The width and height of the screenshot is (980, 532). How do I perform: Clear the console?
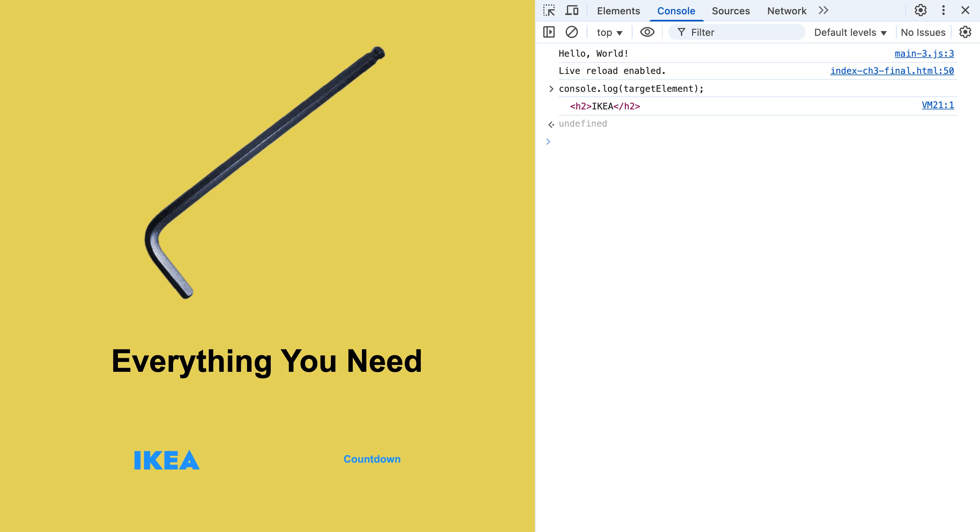click(572, 32)
